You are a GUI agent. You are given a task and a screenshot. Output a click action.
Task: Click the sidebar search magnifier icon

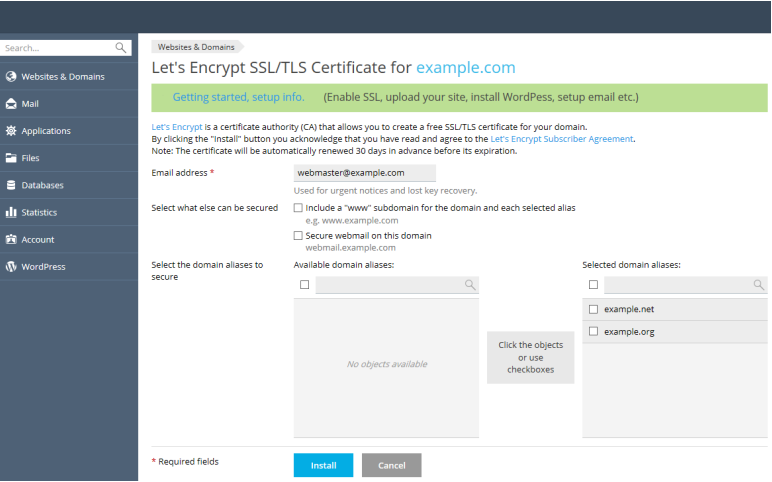coord(121,47)
